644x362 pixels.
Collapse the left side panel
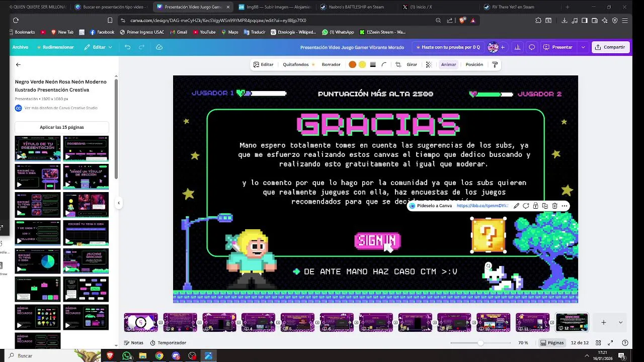tap(119, 203)
